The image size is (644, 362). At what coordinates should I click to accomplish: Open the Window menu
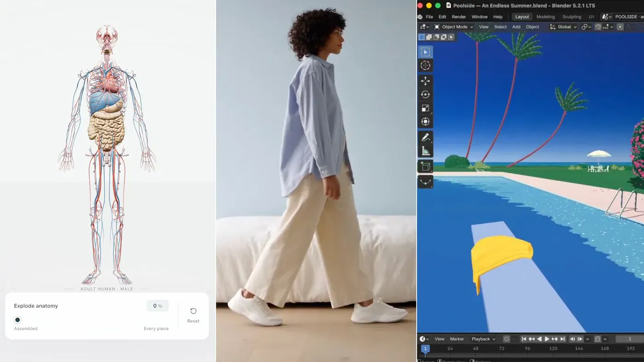point(480,17)
